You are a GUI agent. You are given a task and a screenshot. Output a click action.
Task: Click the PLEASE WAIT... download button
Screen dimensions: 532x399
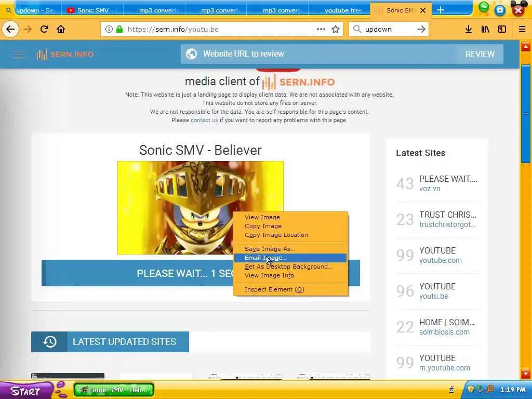point(201,273)
